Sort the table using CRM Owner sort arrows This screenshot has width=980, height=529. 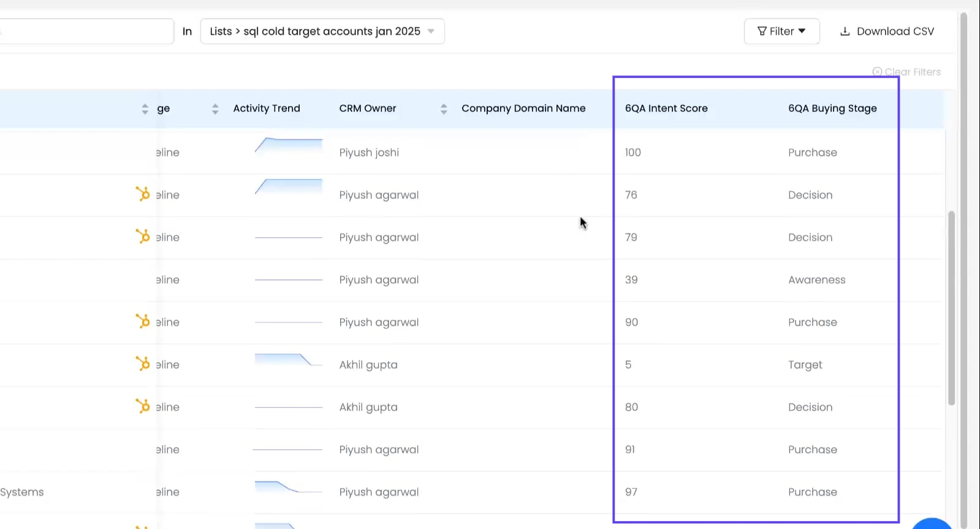pyautogui.click(x=444, y=109)
